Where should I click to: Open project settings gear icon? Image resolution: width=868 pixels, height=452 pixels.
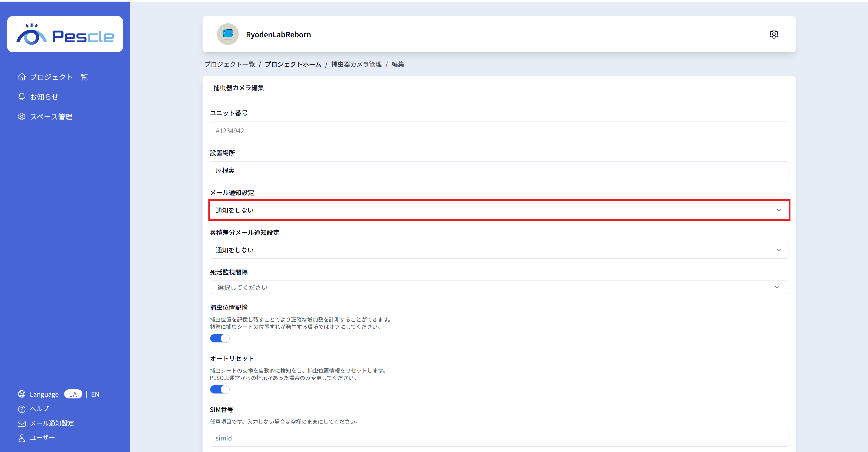point(774,34)
